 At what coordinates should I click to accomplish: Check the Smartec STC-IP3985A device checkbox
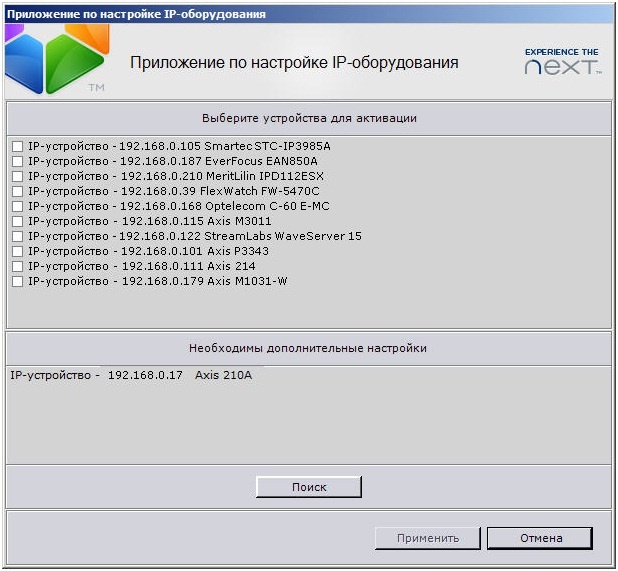[x=17, y=146]
